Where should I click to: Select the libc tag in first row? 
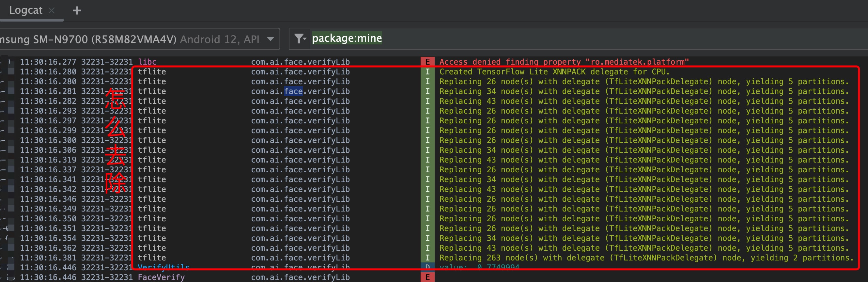pyautogui.click(x=147, y=62)
